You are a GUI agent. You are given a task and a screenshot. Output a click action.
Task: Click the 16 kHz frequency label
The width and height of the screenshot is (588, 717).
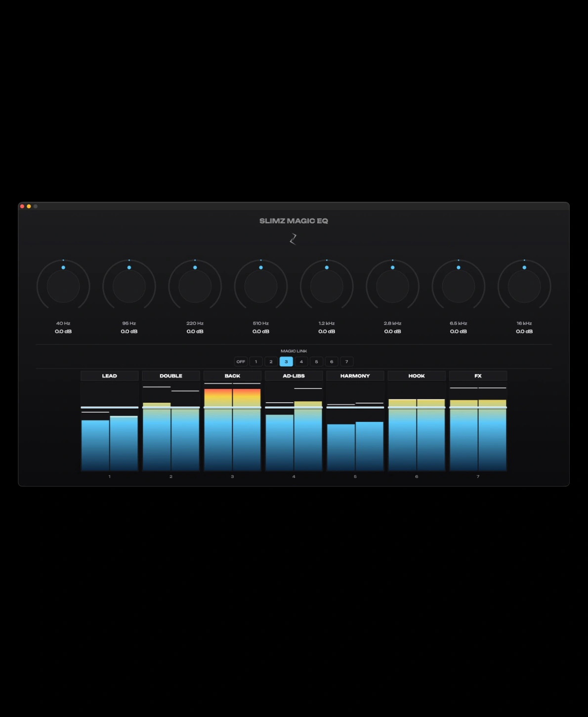tap(524, 323)
